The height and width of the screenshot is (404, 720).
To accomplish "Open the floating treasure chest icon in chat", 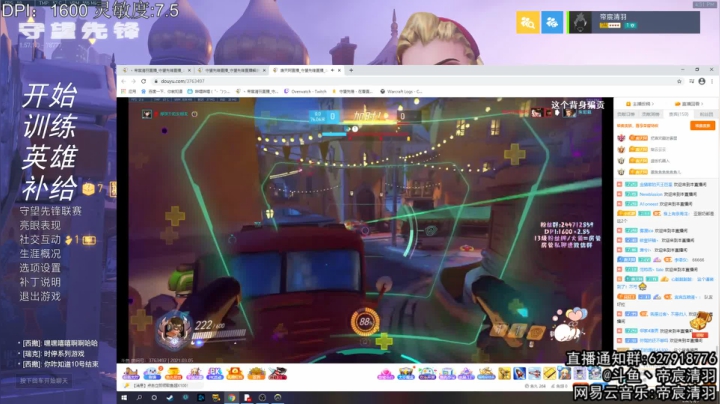I will coord(701,321).
